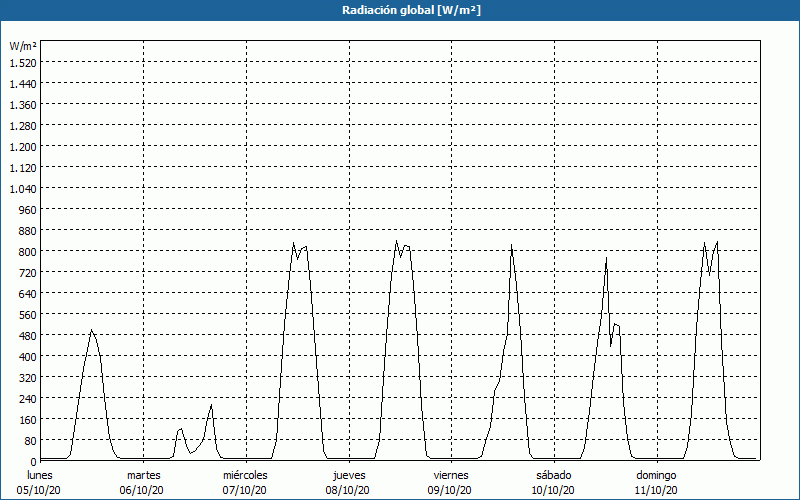Click Saturday's sharp dip in the curve
800x500 pixels.
pos(611,346)
